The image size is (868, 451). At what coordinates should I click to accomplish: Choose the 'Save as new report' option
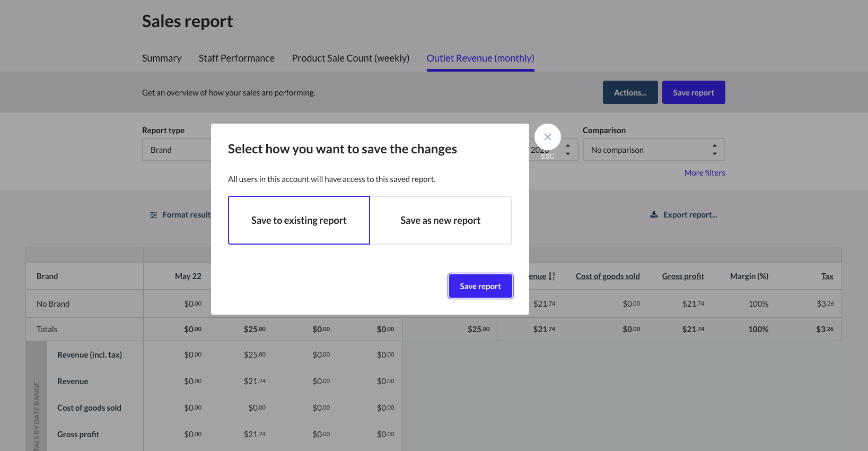click(440, 220)
